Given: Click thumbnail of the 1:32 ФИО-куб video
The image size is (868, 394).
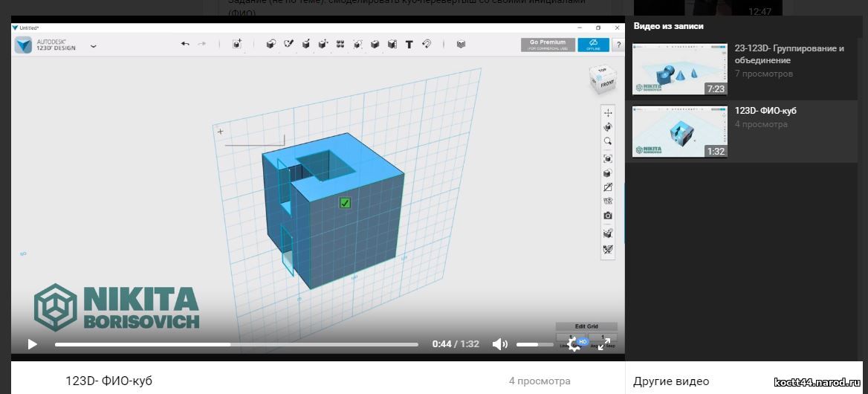Looking at the screenshot, I should click(680, 132).
